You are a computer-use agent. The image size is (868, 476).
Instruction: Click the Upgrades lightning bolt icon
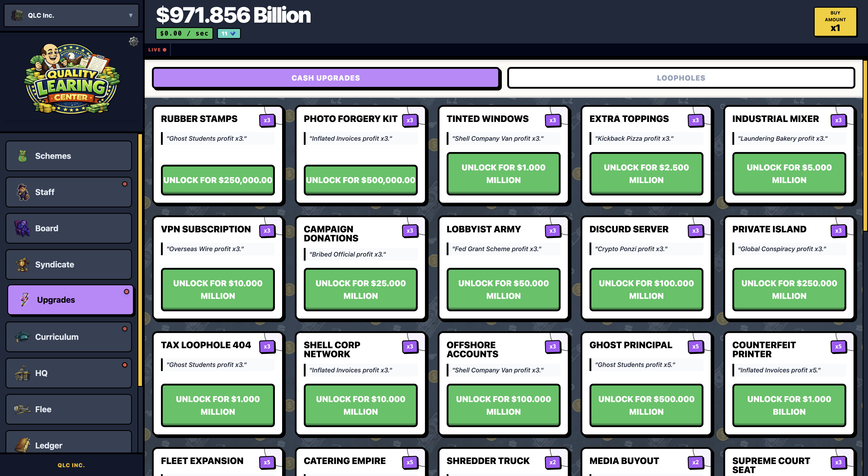pyautogui.click(x=24, y=300)
